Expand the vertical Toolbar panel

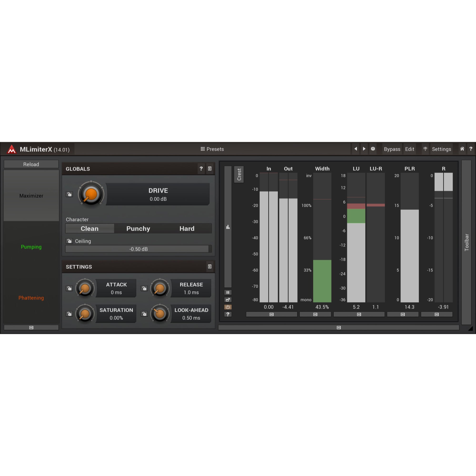[466, 243]
